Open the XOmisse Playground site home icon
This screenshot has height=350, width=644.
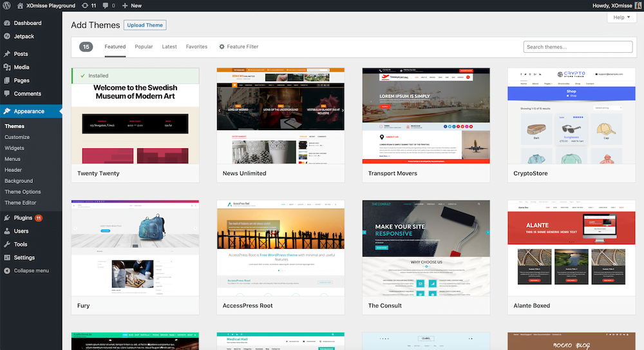point(20,6)
